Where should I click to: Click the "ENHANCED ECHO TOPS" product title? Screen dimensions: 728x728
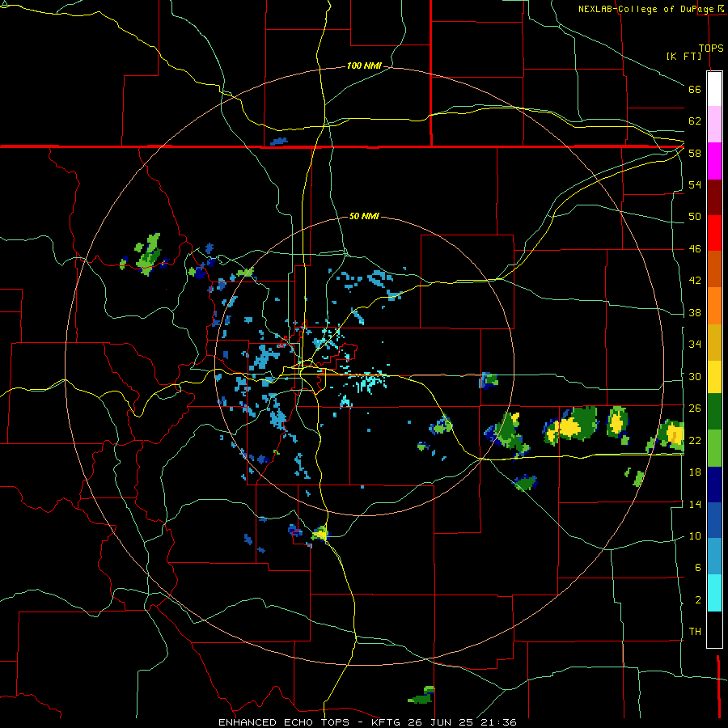tap(284, 722)
